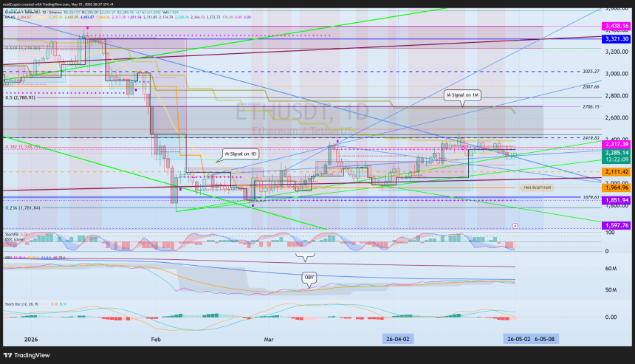The height and width of the screenshot is (364, 635).
Task: Select the 'M-Signal on 1M' callout label
Action: click(x=462, y=95)
